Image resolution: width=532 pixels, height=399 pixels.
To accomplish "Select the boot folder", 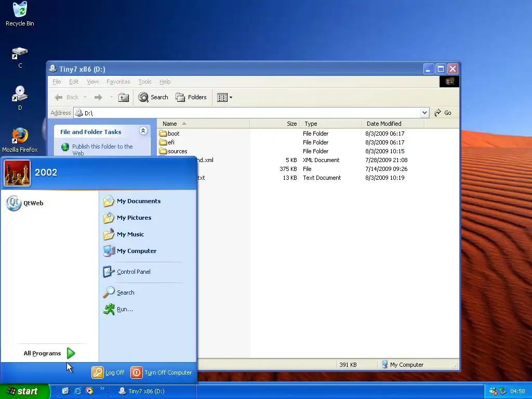I will click(169, 134).
